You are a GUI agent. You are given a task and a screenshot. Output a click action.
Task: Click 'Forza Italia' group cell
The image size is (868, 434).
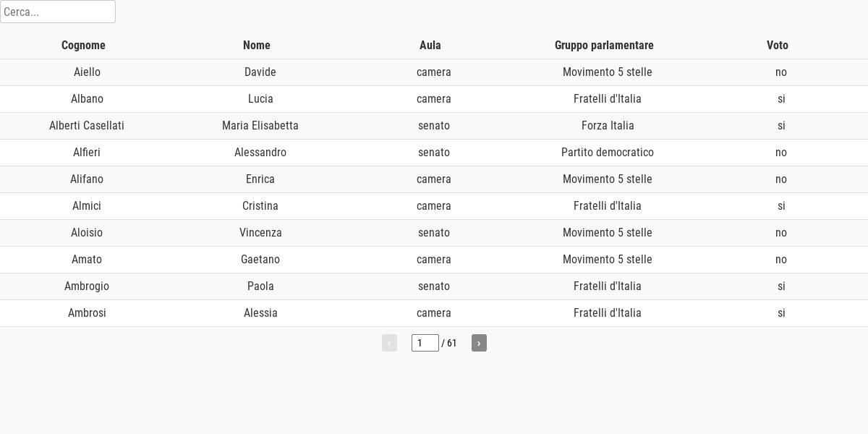tap(608, 126)
